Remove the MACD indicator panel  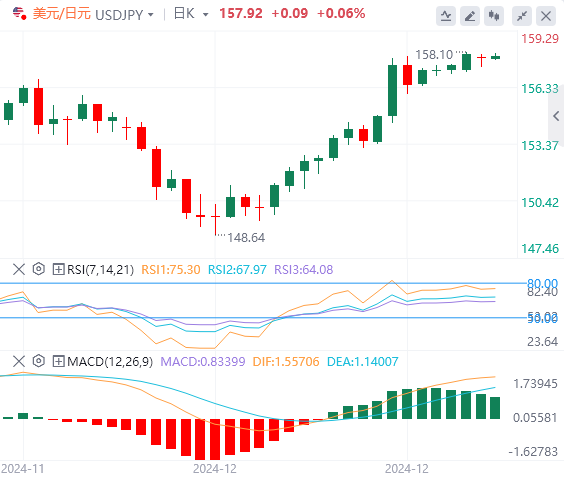19,361
